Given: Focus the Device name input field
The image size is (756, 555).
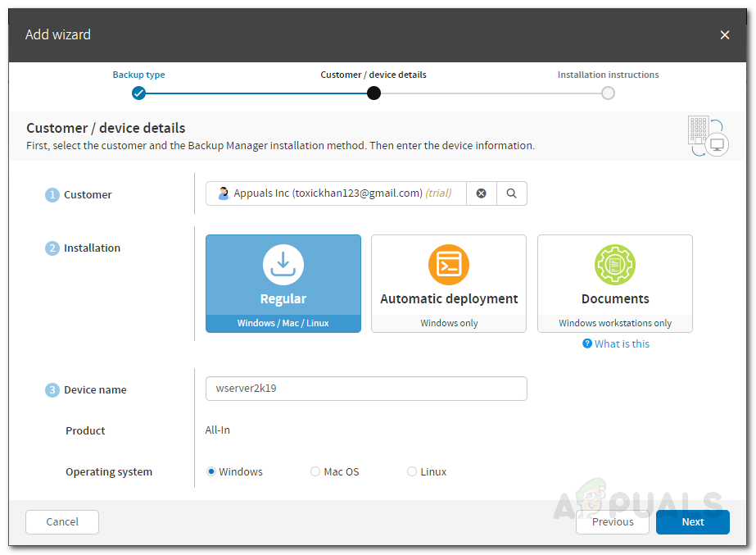Looking at the screenshot, I should 366,389.
